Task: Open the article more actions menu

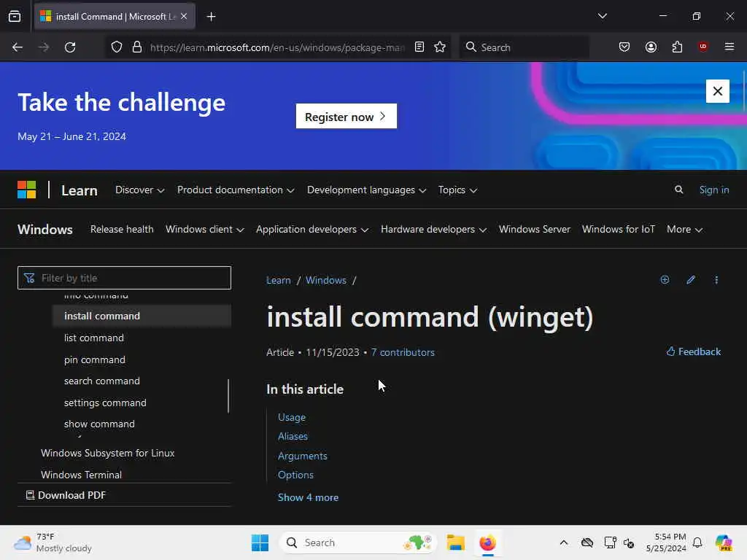Action: point(716,279)
